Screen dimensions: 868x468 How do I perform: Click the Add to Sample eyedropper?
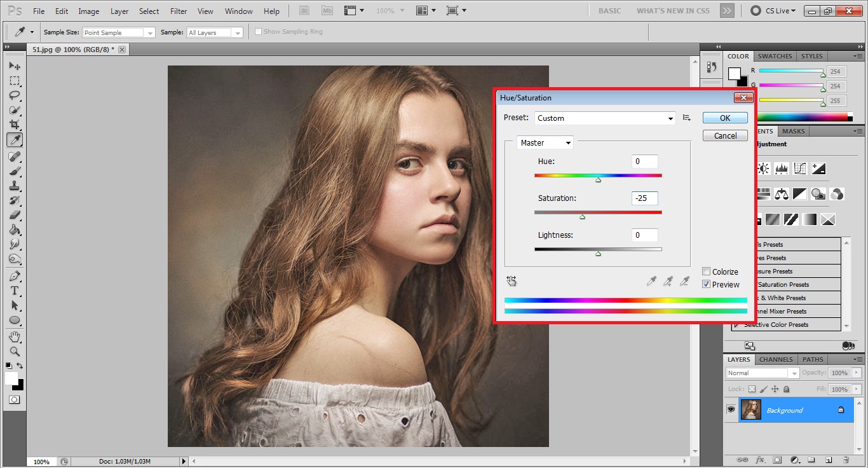click(668, 281)
